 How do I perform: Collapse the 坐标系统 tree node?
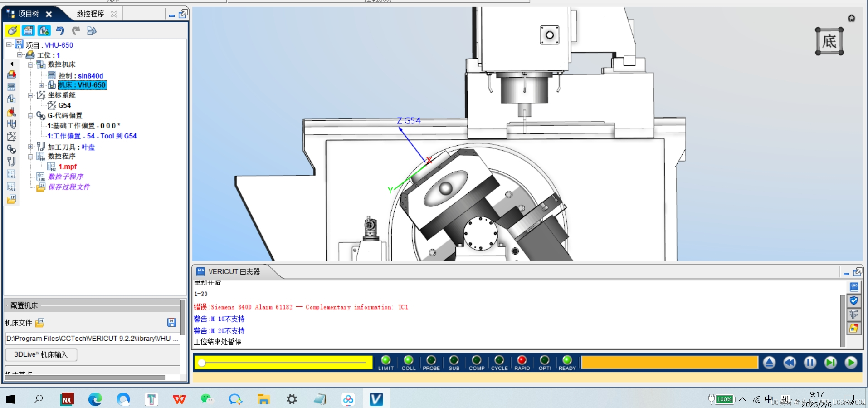pos(30,95)
